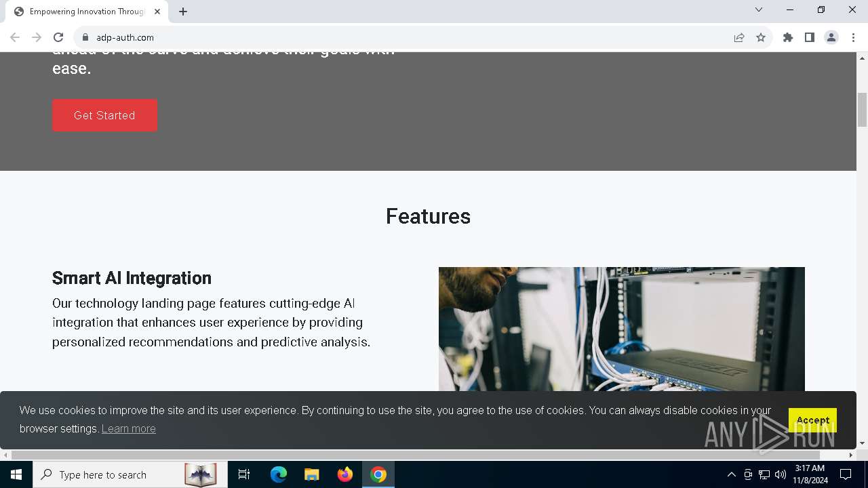Screen dimensions: 868x488
Task: Click the scroll-down arrow of vertical scrollbar
Action: click(863, 444)
